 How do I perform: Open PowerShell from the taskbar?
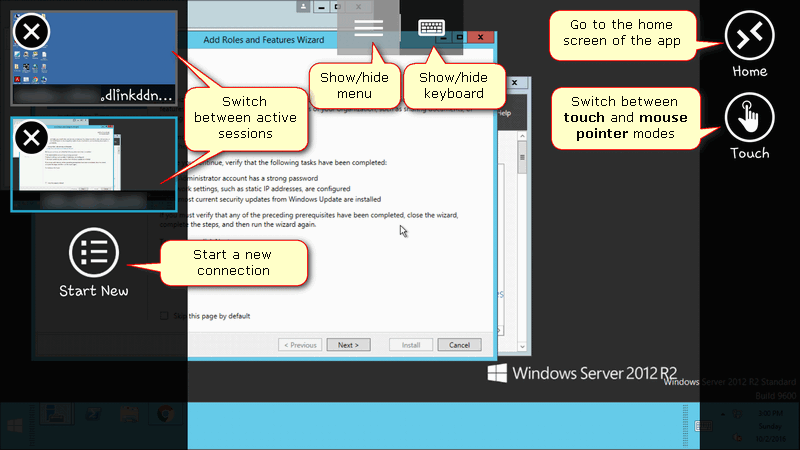pos(92,415)
